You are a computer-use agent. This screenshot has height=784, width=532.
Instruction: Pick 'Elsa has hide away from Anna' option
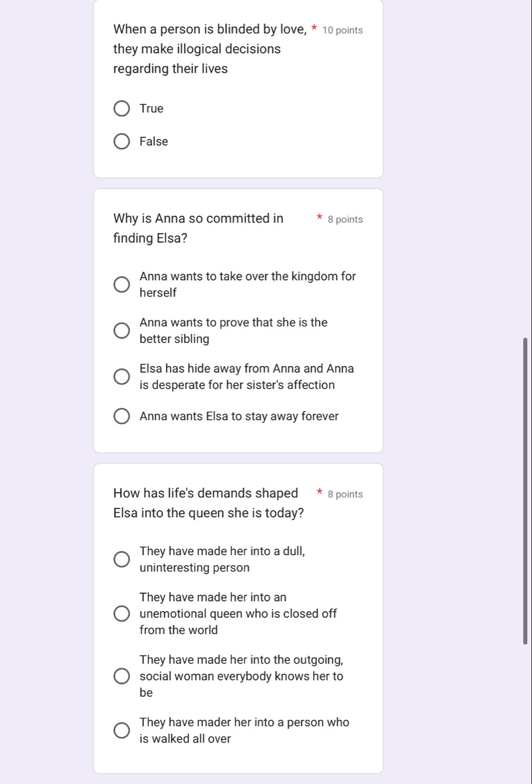[x=122, y=377]
